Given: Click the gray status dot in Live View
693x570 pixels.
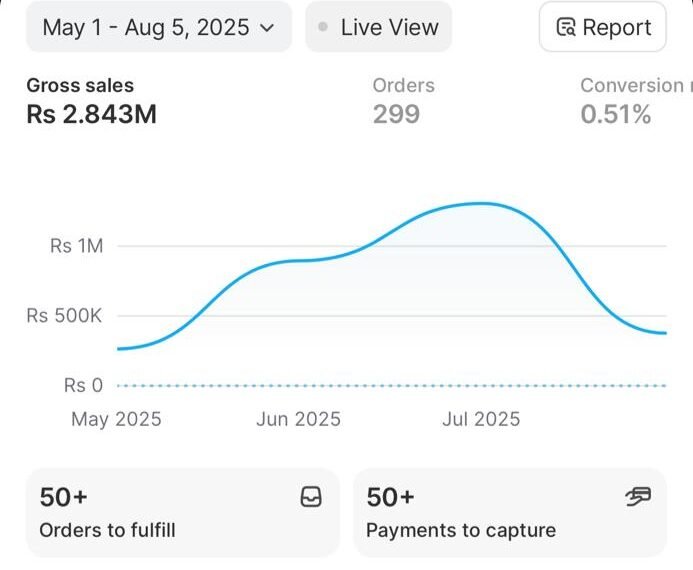Looking at the screenshot, I should coord(323,28).
